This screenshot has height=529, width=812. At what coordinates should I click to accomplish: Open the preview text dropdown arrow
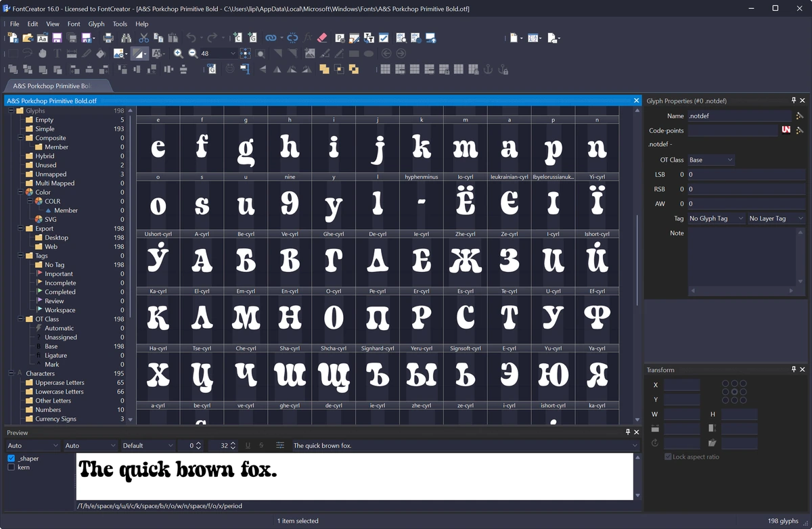[x=634, y=445]
